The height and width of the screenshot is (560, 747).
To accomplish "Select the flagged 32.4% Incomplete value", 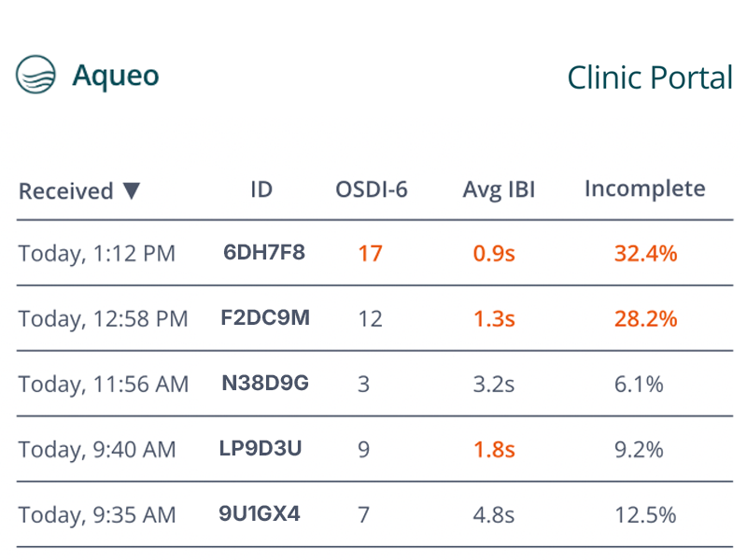I will click(645, 253).
